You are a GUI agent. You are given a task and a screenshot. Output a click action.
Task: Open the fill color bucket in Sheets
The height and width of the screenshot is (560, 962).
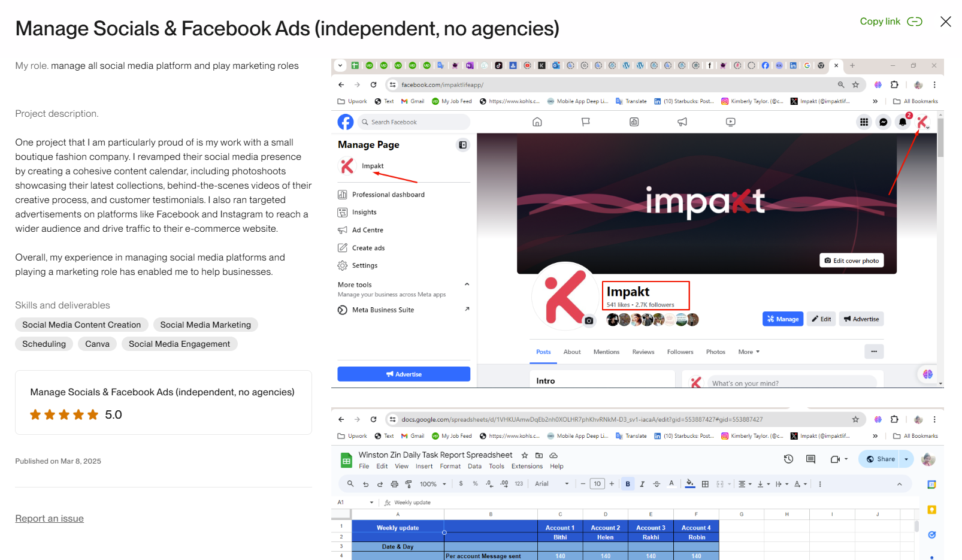pyautogui.click(x=690, y=484)
